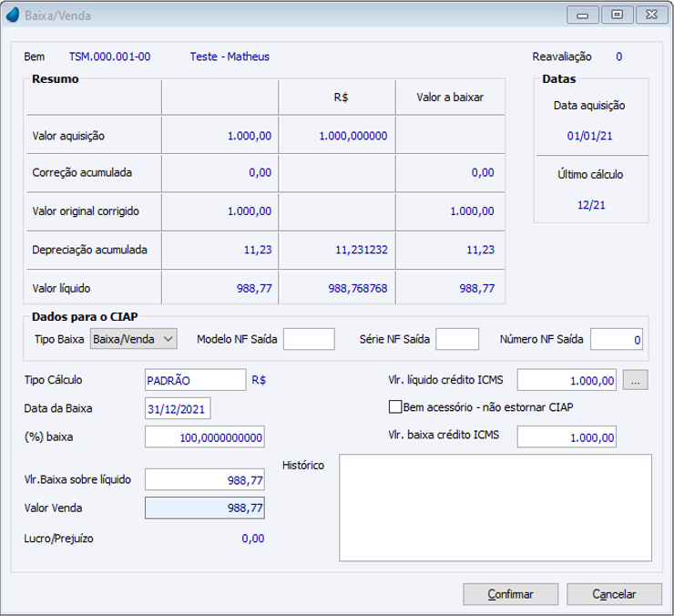Click the blue drop application icon

tap(13, 15)
